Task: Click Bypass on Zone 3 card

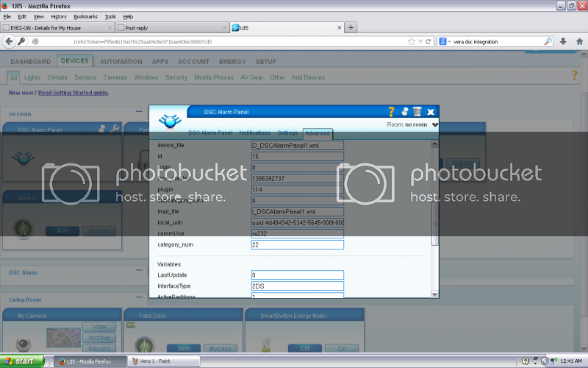Action: point(99,231)
